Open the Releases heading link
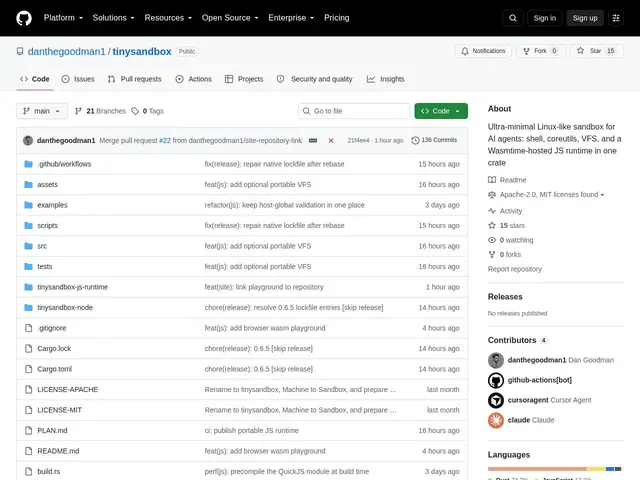 pos(505,297)
